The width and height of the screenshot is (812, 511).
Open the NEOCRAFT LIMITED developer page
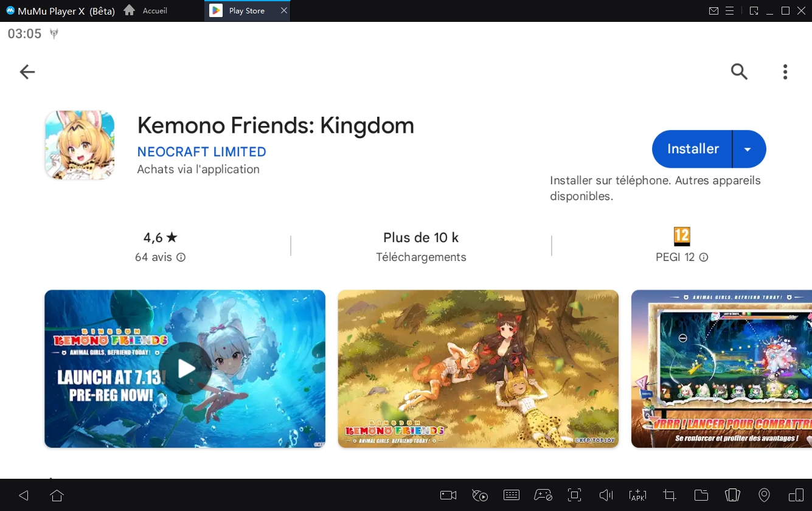201,151
